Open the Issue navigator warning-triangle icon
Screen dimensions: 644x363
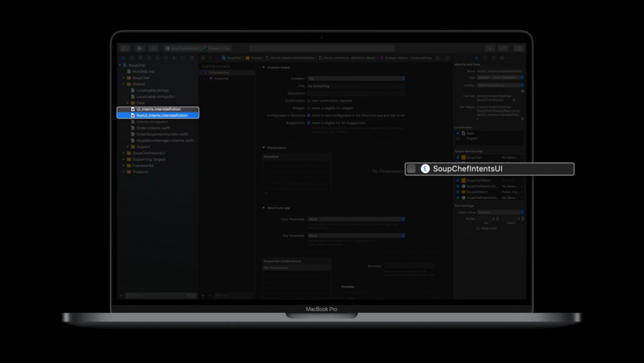[157, 58]
